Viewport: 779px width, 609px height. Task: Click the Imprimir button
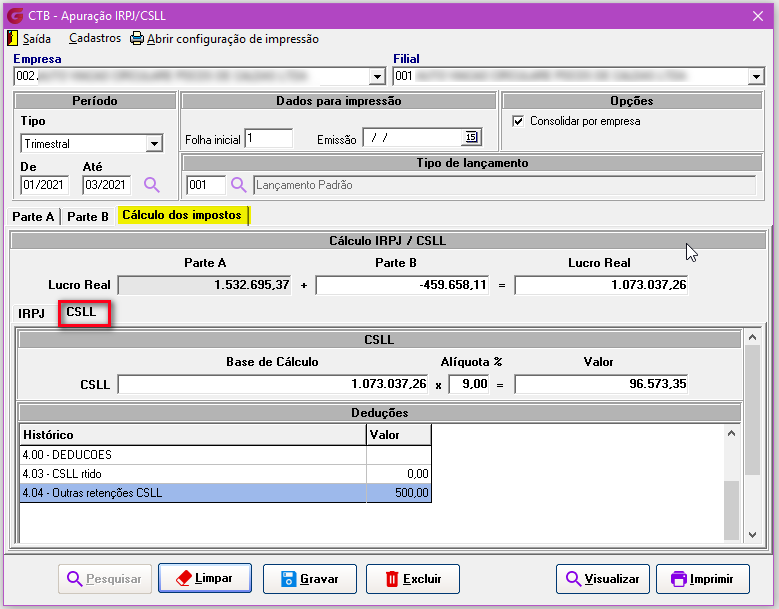[702, 579]
